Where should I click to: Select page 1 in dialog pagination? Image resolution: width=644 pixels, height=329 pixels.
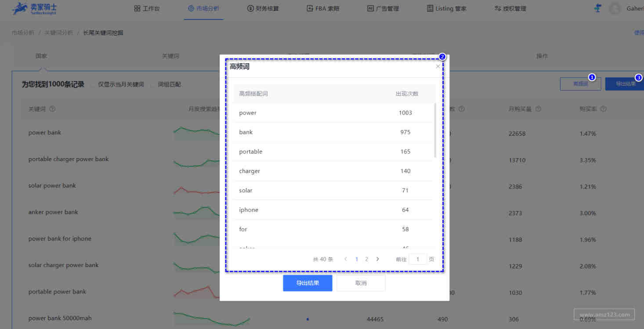(356, 259)
